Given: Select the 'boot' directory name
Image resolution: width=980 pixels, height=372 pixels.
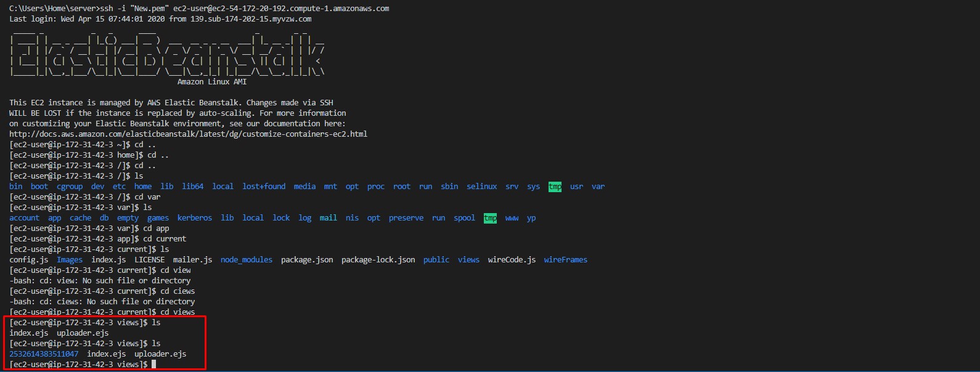Looking at the screenshot, I should click(39, 187).
